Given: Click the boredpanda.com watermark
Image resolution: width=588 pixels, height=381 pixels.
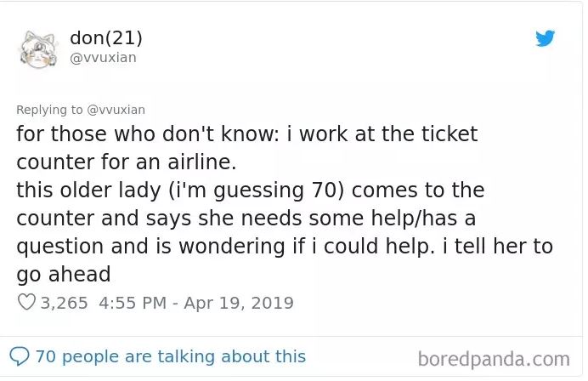Looking at the screenshot, I should 495,358.
